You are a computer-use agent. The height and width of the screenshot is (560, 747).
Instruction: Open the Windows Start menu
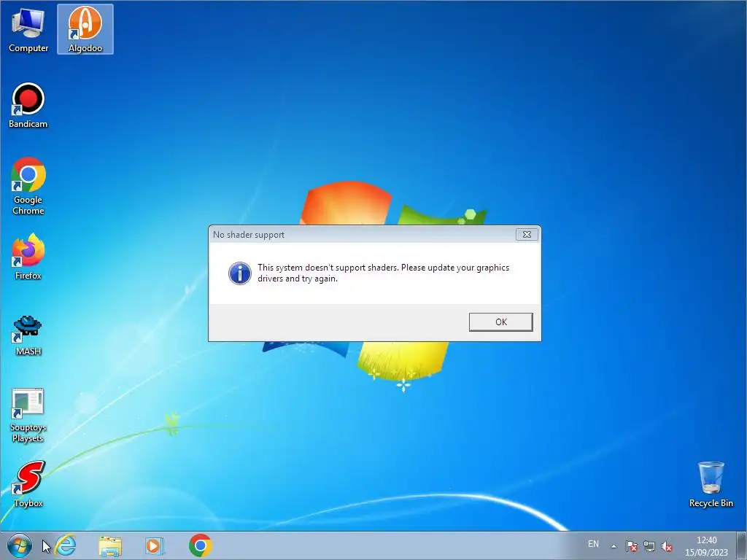[x=20, y=545]
